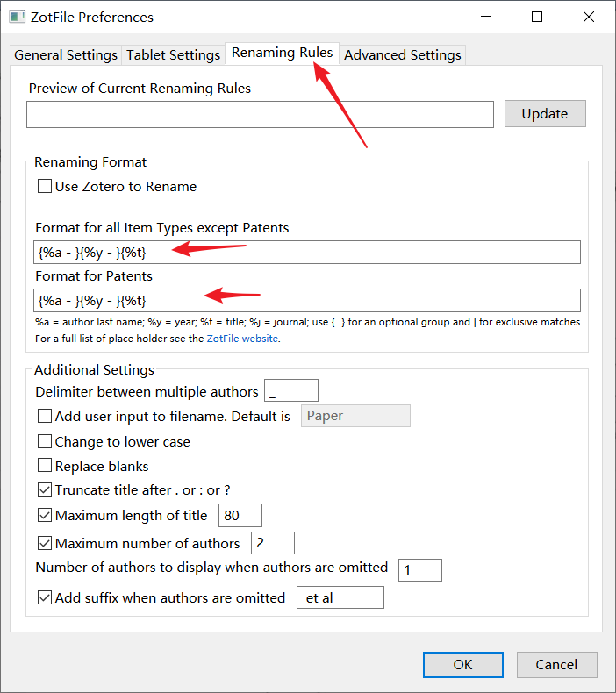This screenshot has height=693, width=616.
Task: Confirm preferences with OK
Action: (x=463, y=665)
